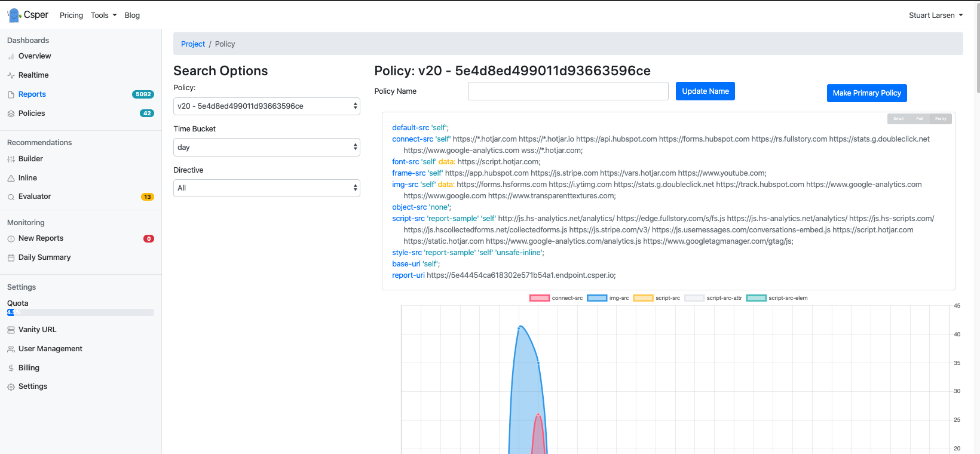Toggle script-src-elem legend swatch
This screenshot has width=980, height=454.
click(756, 298)
